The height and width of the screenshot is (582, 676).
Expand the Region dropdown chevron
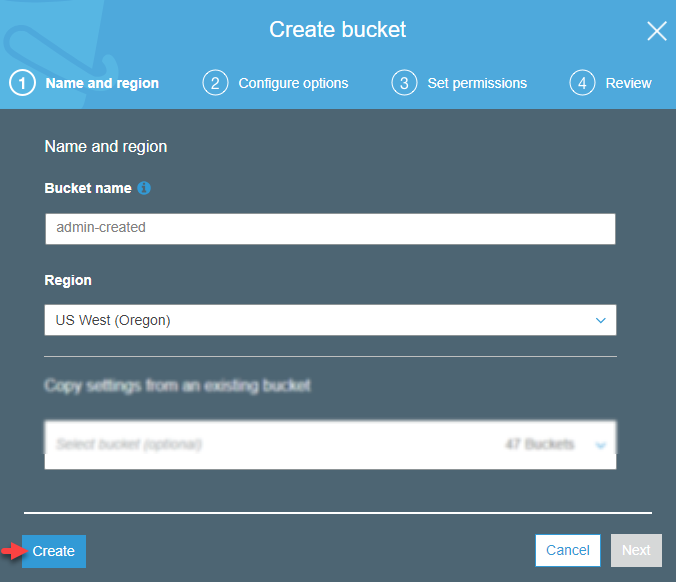pyautogui.click(x=601, y=320)
